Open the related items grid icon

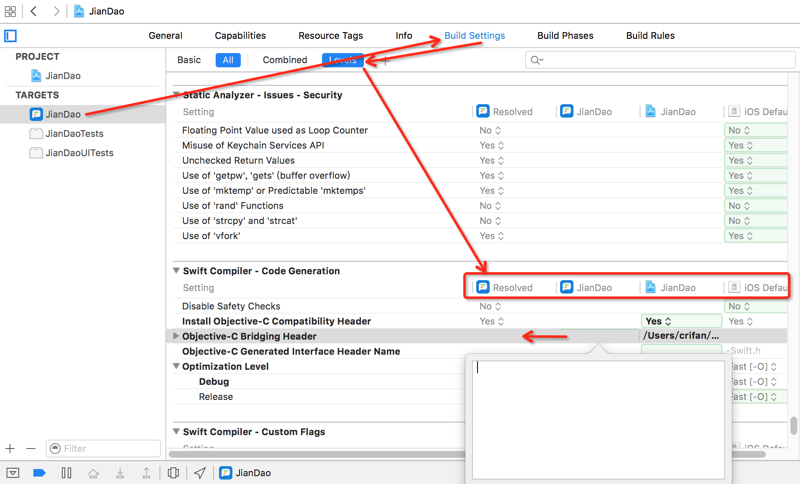point(10,11)
